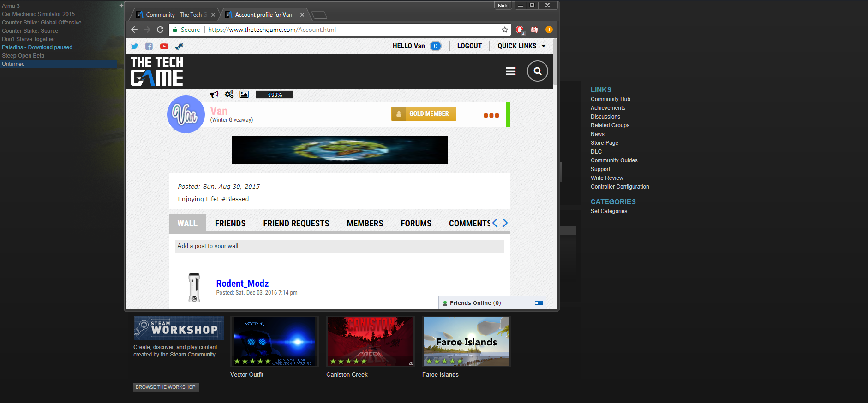Click the megaphone announcement icon

click(214, 95)
